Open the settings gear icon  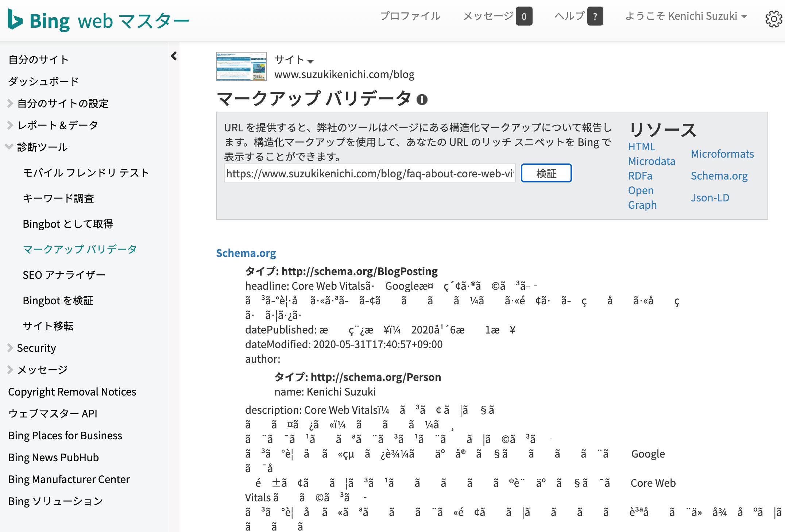773,19
